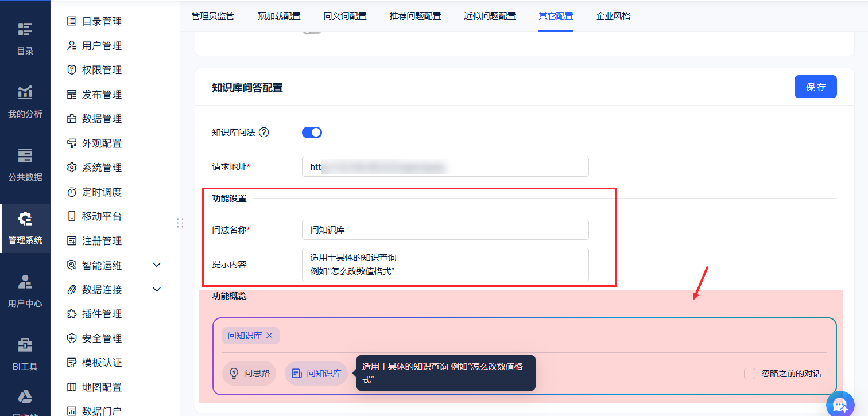Expand the 智能运维 submenu chevron
The width and height of the screenshot is (868, 416).
[157, 265]
